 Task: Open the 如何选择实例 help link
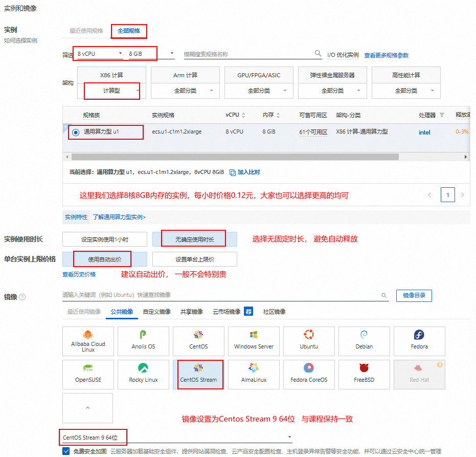20,40
